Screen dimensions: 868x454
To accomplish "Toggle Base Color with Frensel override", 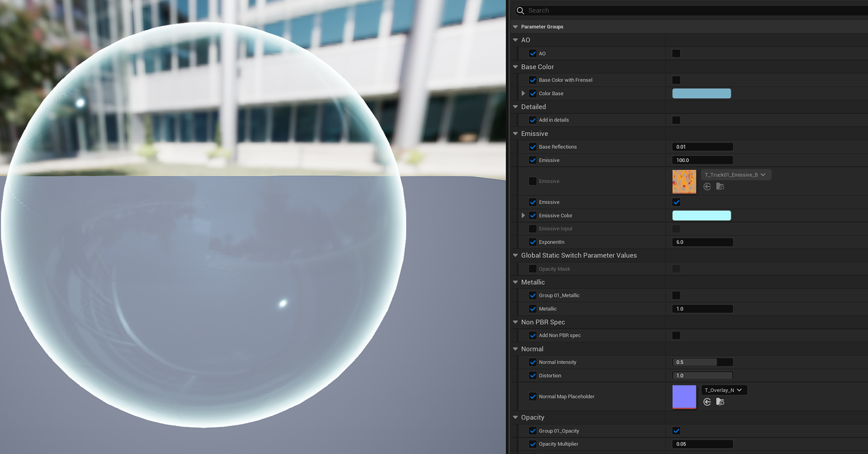I will (533, 80).
